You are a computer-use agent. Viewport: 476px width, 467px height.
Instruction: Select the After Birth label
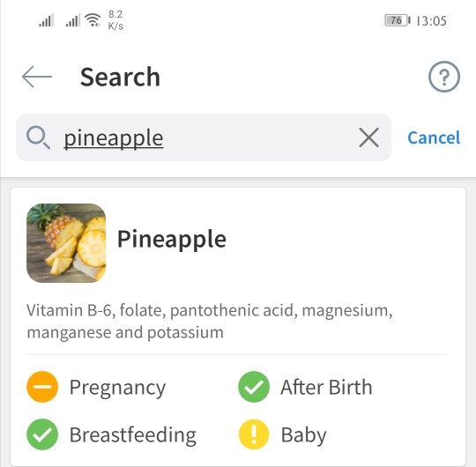click(326, 387)
